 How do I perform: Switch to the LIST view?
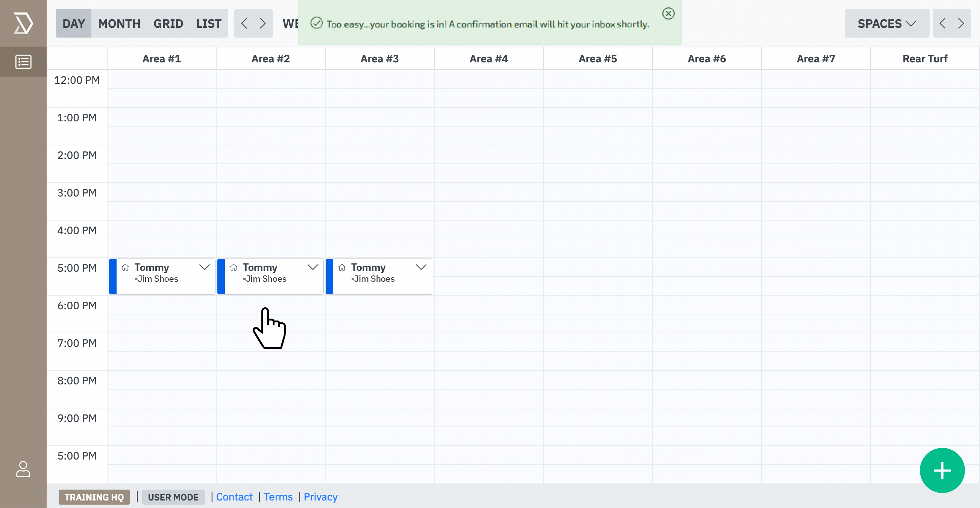[x=208, y=23]
